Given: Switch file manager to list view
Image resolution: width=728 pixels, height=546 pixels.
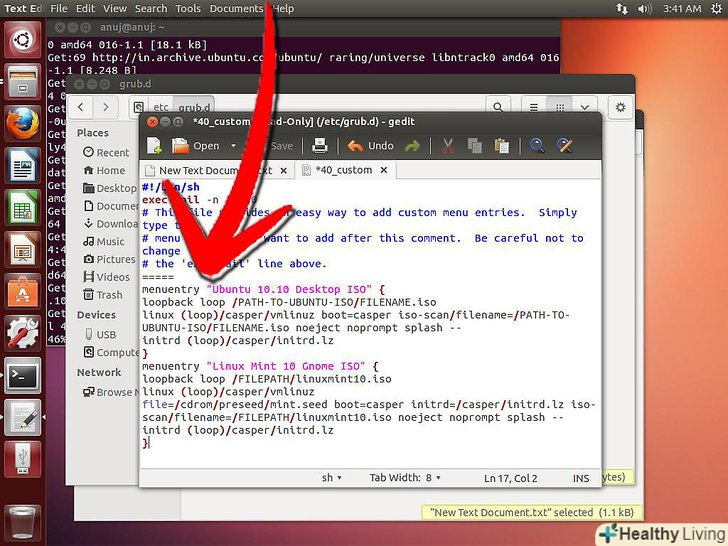Looking at the screenshot, I should pos(534,107).
